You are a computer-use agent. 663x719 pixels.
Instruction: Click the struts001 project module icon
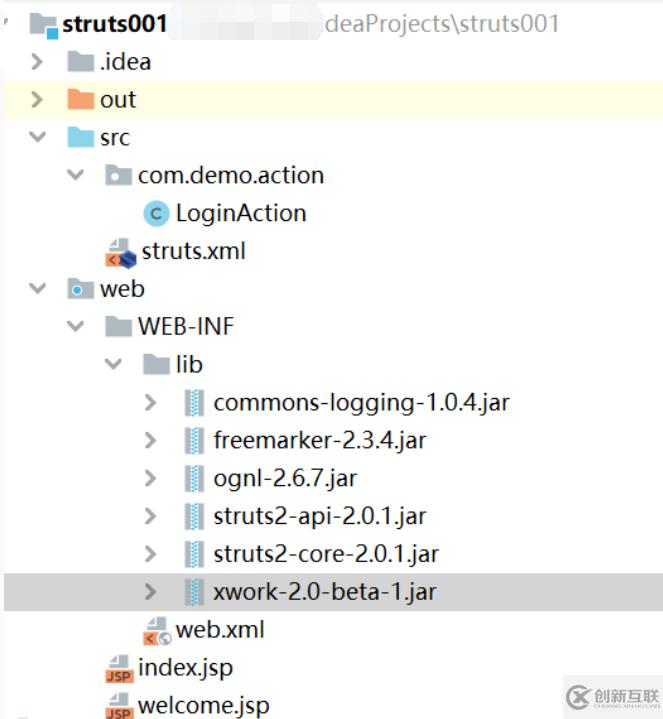pyautogui.click(x=44, y=26)
